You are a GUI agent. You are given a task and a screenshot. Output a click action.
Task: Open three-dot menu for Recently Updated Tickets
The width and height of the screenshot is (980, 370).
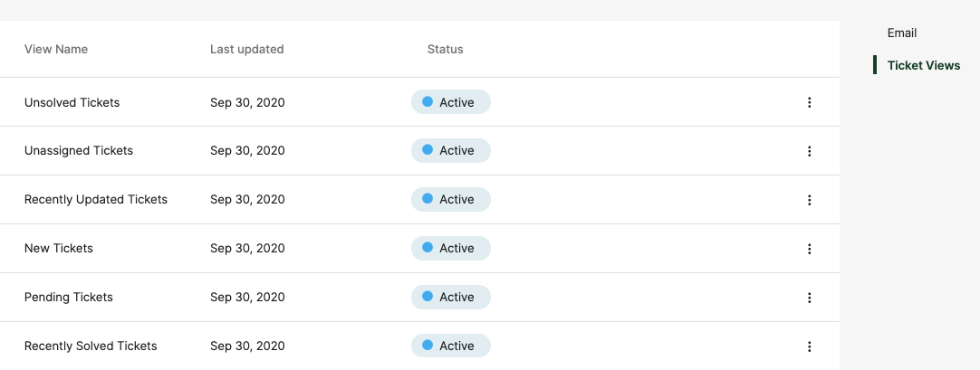810,200
